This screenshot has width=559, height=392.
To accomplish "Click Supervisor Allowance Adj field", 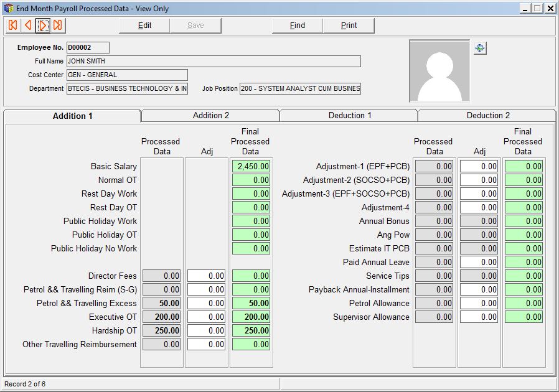I will (479, 317).
